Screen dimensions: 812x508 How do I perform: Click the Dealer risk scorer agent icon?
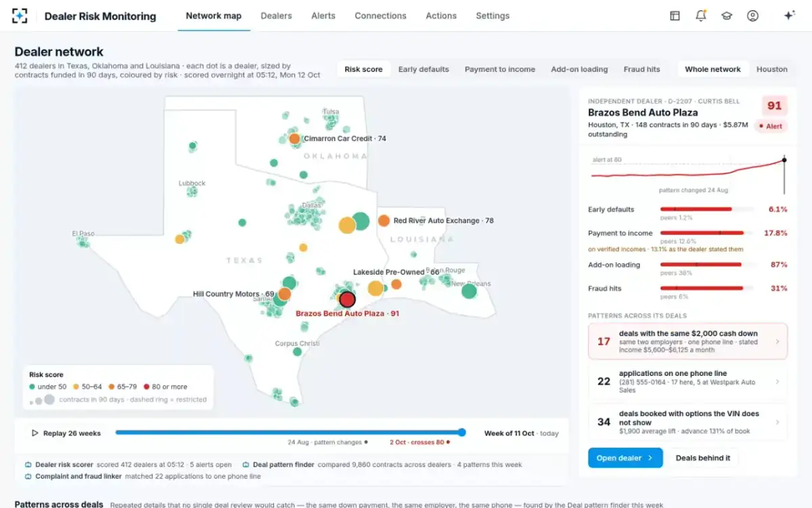[28, 465]
